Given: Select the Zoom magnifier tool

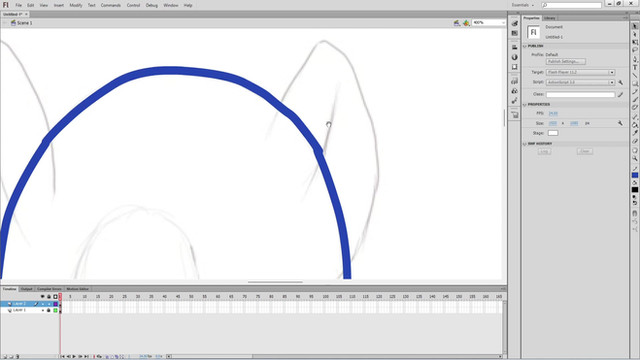Looking at the screenshot, I should click(635, 158).
